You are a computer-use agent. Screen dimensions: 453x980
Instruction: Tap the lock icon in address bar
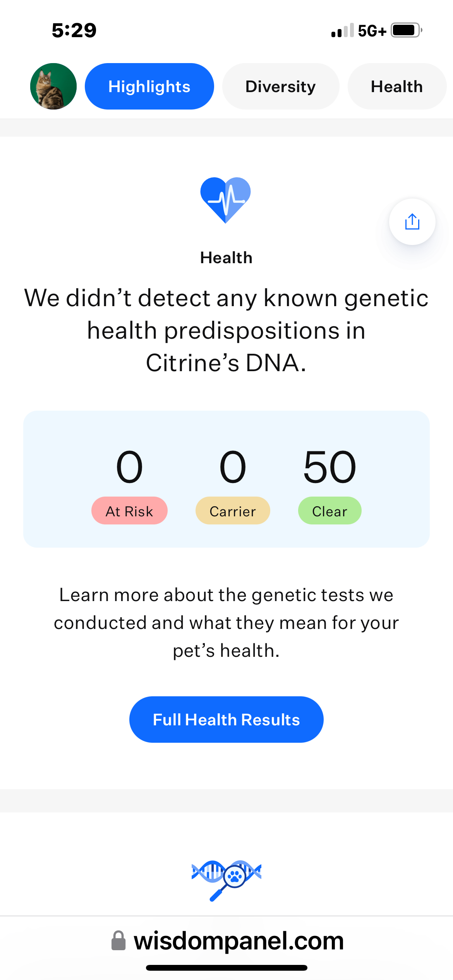tap(118, 941)
